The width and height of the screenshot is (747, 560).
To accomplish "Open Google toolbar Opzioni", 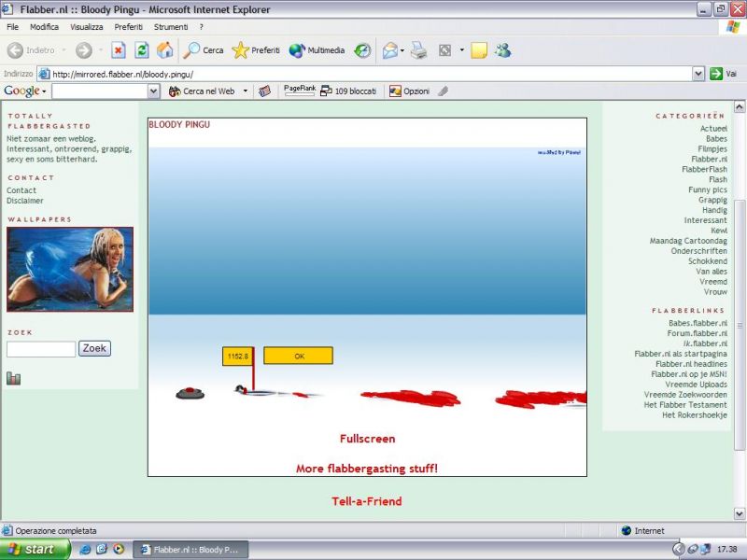I will click(409, 91).
